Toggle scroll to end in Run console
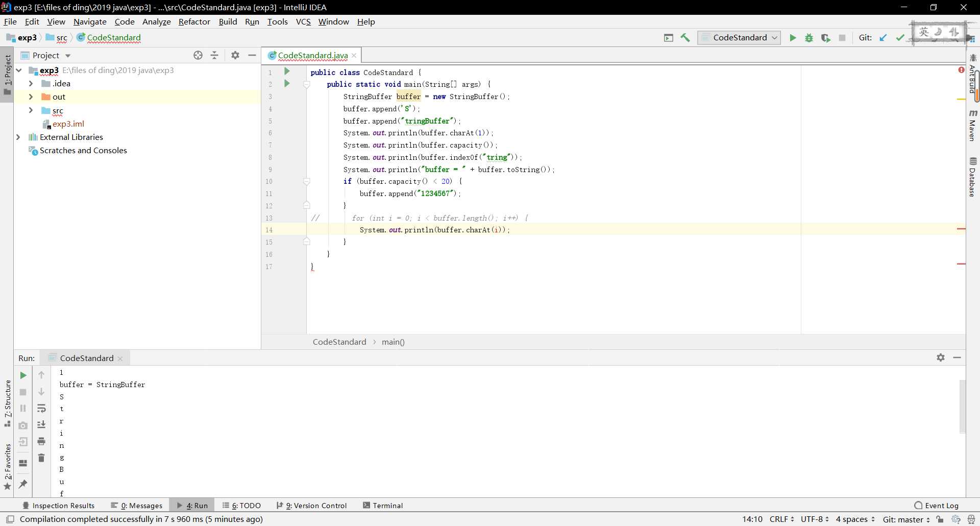 point(41,425)
